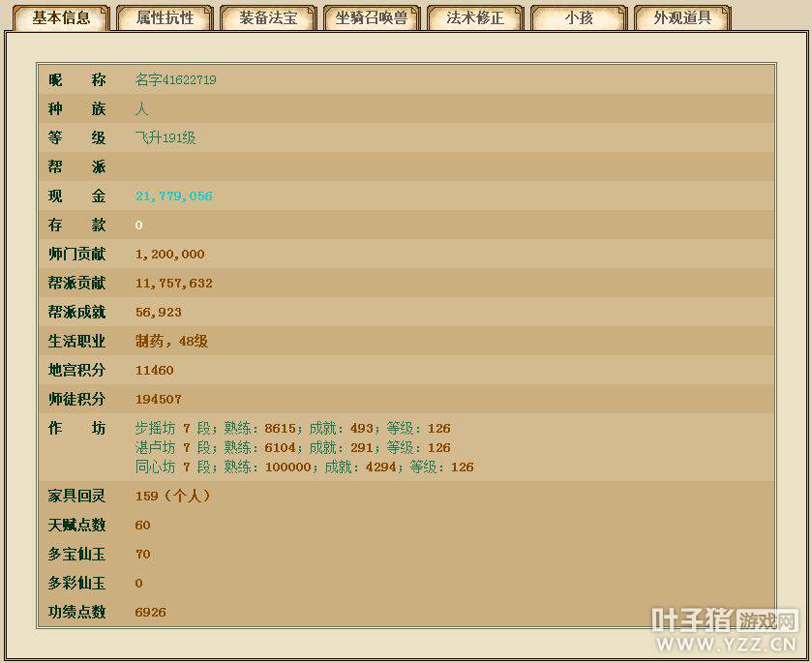This screenshot has width=812, height=663.
Task: Click the WWW.YZZ.CN website address
Action: 726,645
